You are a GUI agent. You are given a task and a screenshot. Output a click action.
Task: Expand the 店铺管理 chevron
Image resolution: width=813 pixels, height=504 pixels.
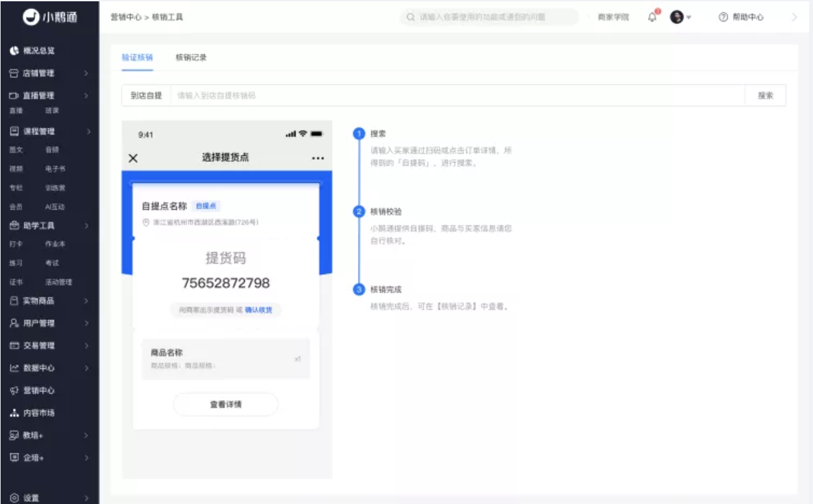tap(86, 73)
